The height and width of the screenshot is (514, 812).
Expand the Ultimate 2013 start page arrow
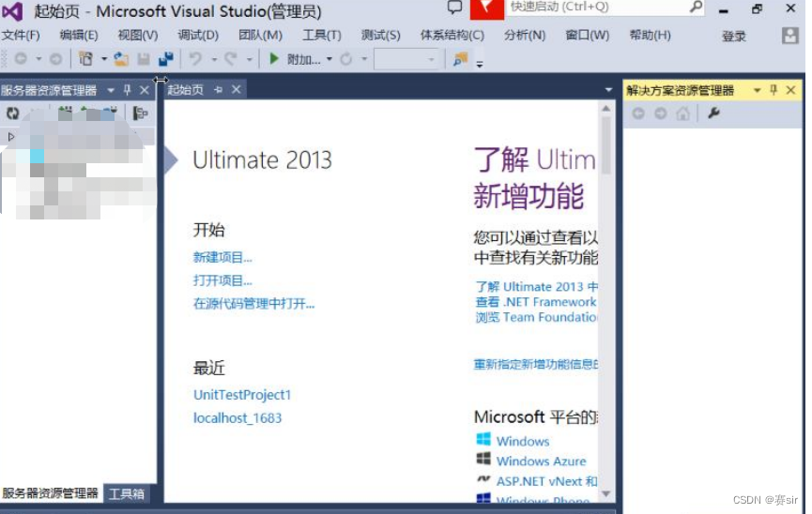(171, 160)
